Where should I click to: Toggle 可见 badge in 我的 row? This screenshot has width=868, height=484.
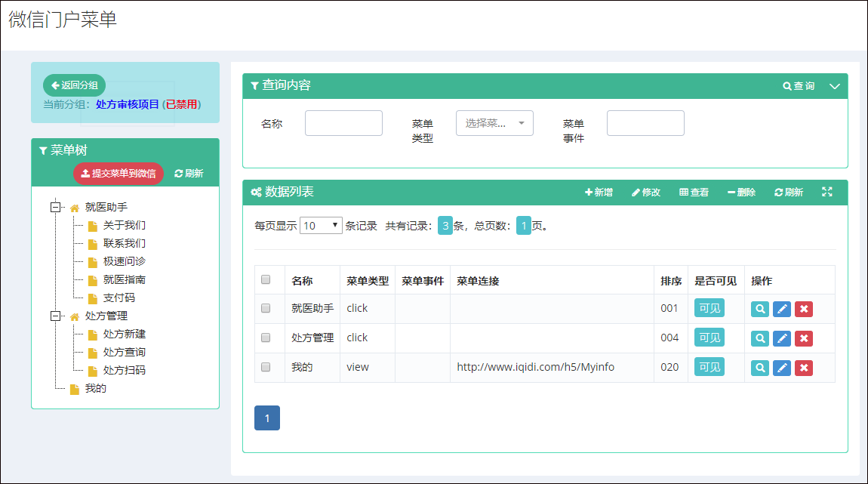click(709, 367)
